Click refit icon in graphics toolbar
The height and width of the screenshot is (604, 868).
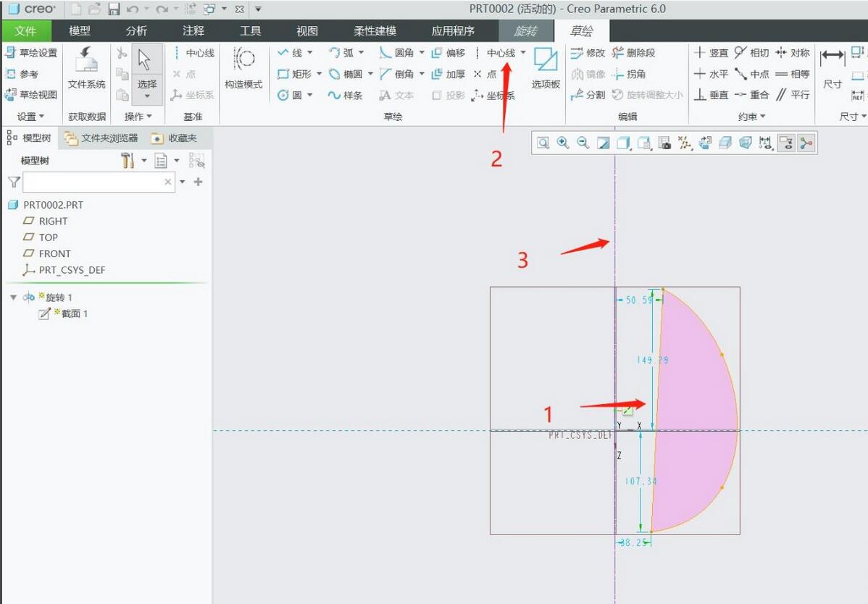[543, 143]
